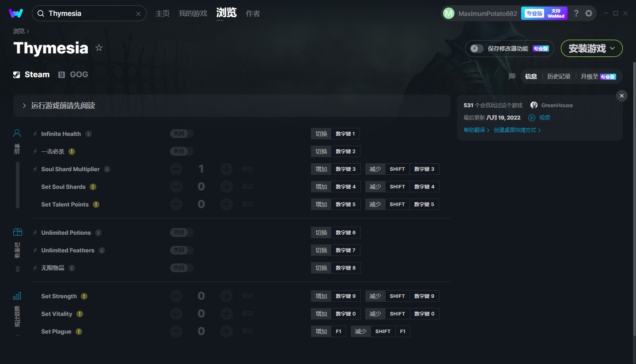636x364 pixels.
Task: Open 安装游戏 dropdown arrow
Action: tap(613, 49)
